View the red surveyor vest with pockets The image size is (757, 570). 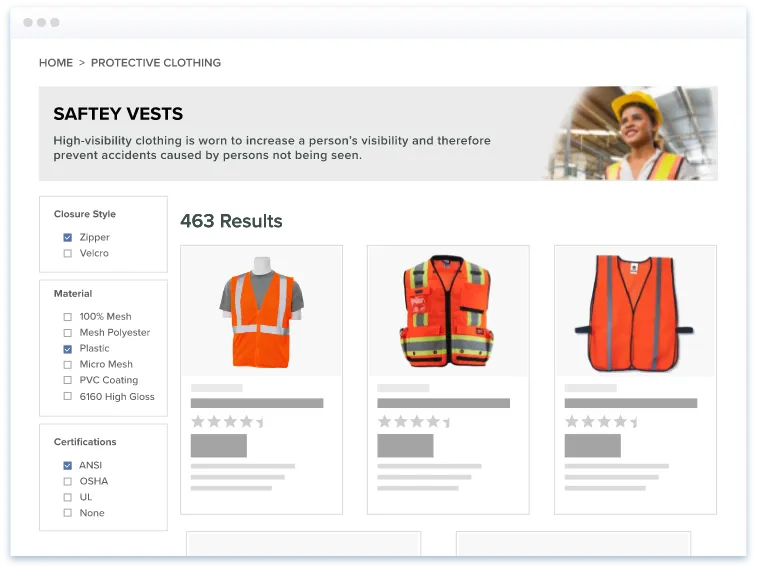(x=447, y=311)
